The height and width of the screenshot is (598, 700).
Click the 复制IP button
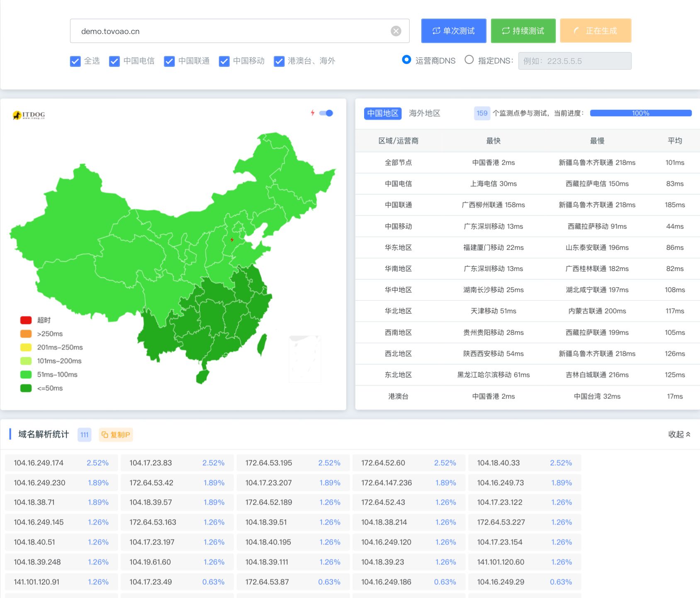click(116, 434)
